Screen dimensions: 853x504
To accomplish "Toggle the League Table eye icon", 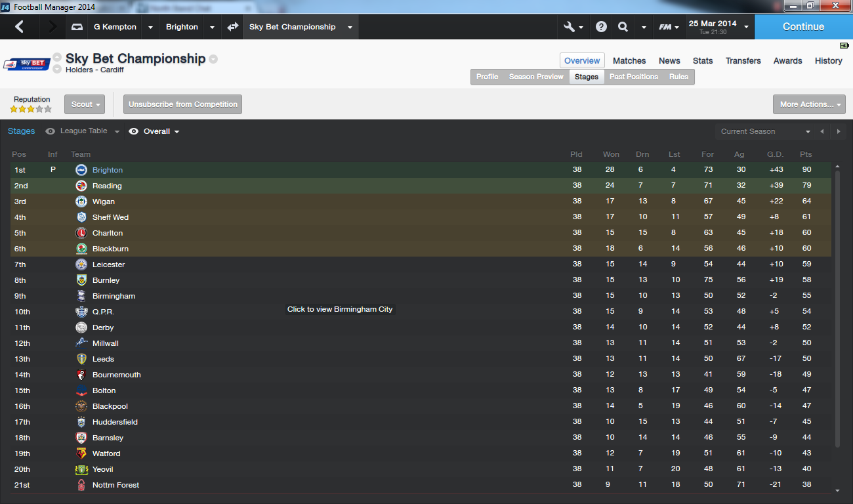I will click(x=51, y=131).
